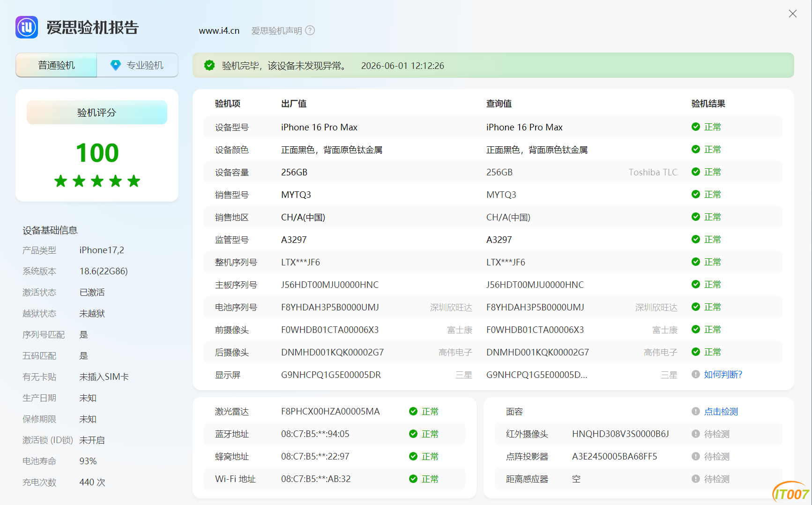Click the check icon in 设备容量 row
812x505 pixels.
pyautogui.click(x=696, y=172)
